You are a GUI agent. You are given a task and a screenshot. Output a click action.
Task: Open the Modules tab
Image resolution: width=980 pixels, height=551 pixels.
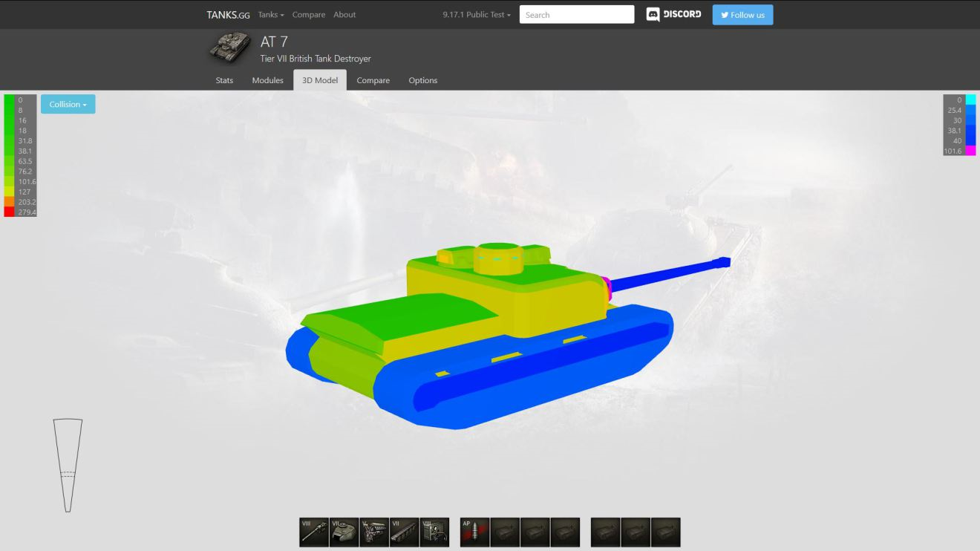coord(267,80)
